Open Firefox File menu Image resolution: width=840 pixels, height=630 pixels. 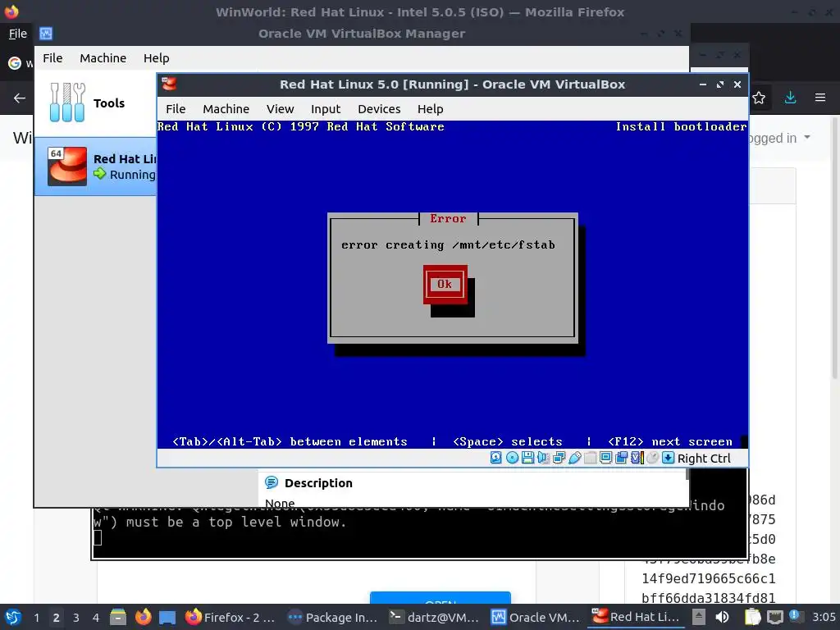(18, 34)
